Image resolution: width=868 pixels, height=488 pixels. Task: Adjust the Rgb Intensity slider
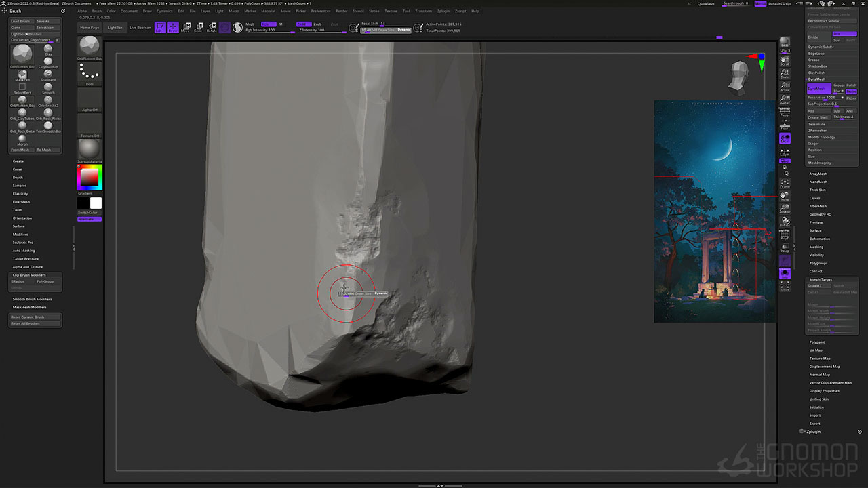pyautogui.click(x=269, y=30)
